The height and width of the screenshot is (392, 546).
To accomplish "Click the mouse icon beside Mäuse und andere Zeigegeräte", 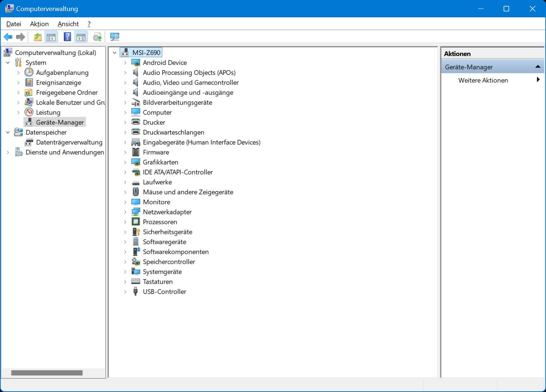I will click(136, 192).
